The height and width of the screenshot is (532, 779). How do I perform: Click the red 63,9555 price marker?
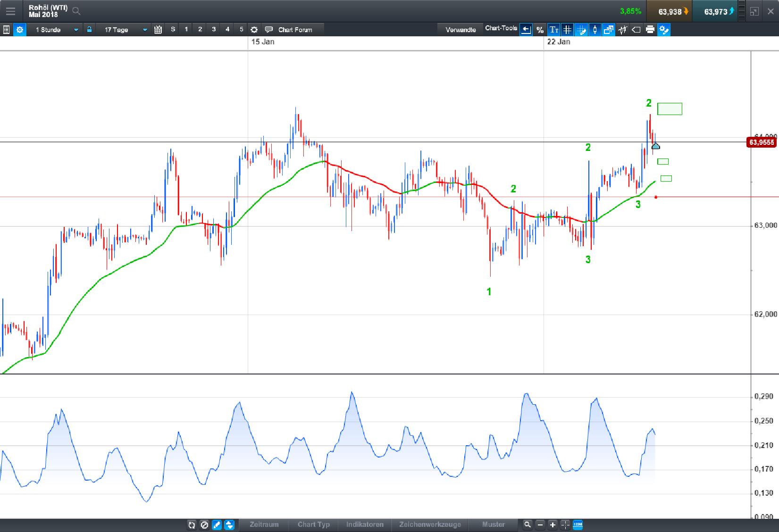tap(762, 142)
